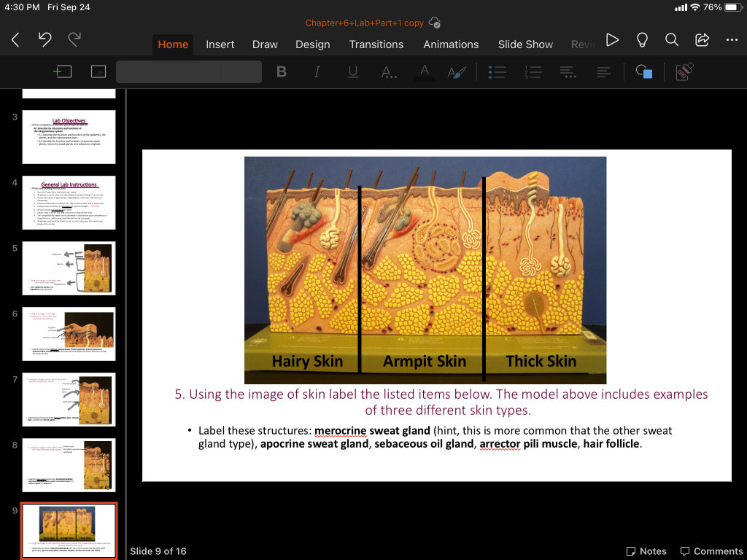Switch to the Insert tab
The width and height of the screenshot is (747, 560).
click(x=220, y=44)
